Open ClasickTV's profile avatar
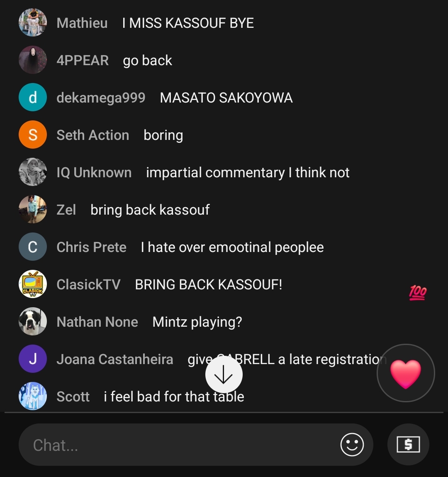This screenshot has width=448, height=477. [x=33, y=284]
